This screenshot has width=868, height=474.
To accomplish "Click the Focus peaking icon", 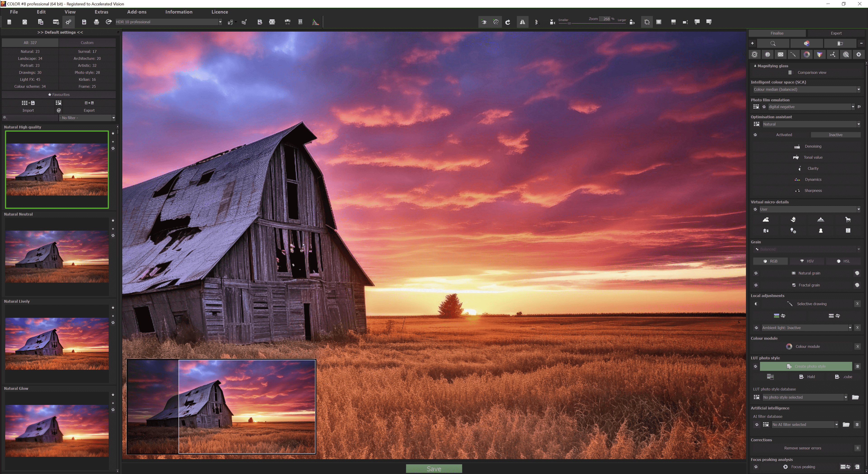I will coord(786,467).
